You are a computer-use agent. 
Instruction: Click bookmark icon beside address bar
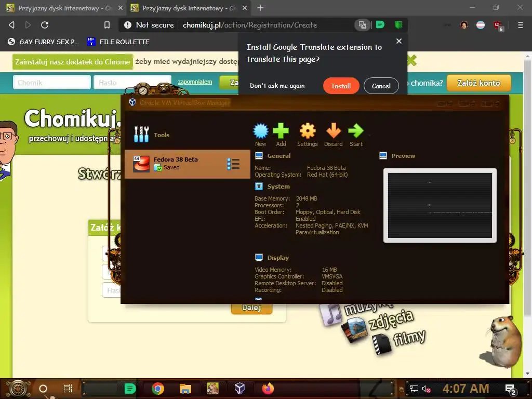click(107, 25)
